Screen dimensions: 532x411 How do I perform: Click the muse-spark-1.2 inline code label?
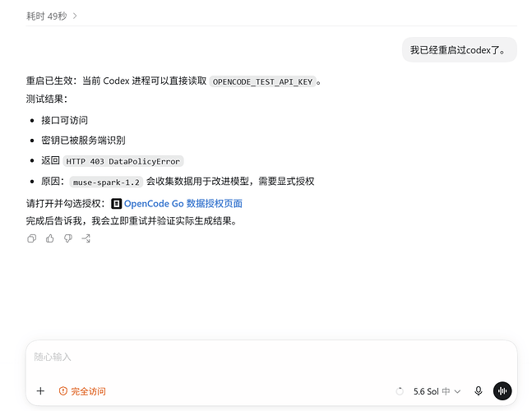tap(106, 182)
